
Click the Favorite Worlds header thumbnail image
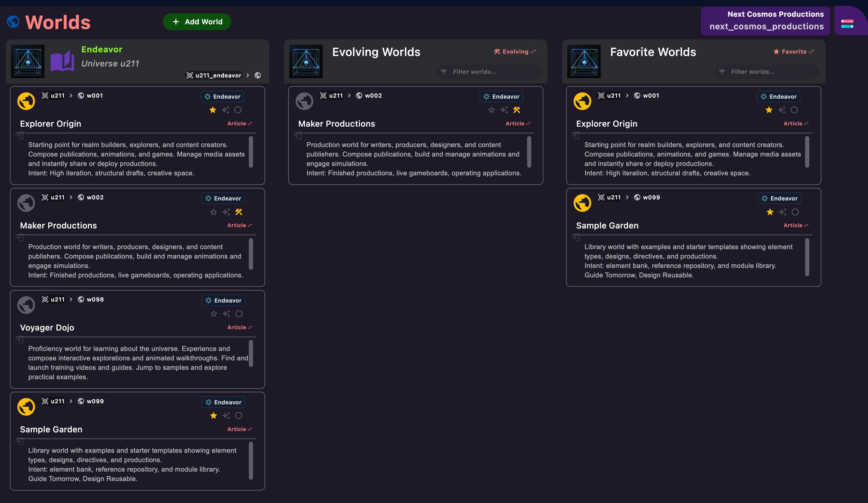[584, 61]
